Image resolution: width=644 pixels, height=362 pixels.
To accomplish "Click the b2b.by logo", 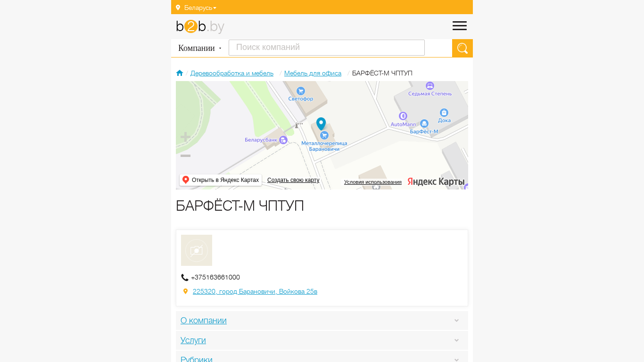I will [200, 26].
